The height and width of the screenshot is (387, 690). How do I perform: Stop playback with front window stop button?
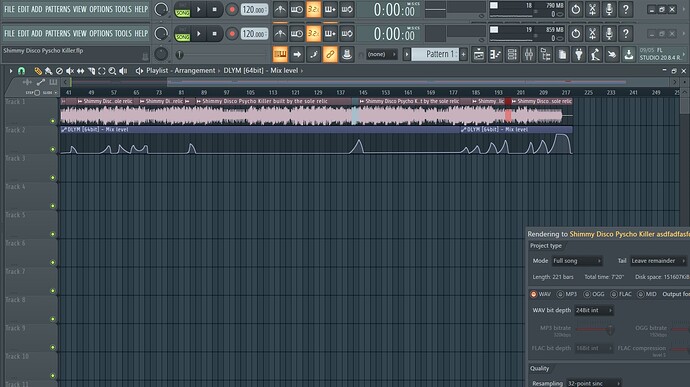215,34
